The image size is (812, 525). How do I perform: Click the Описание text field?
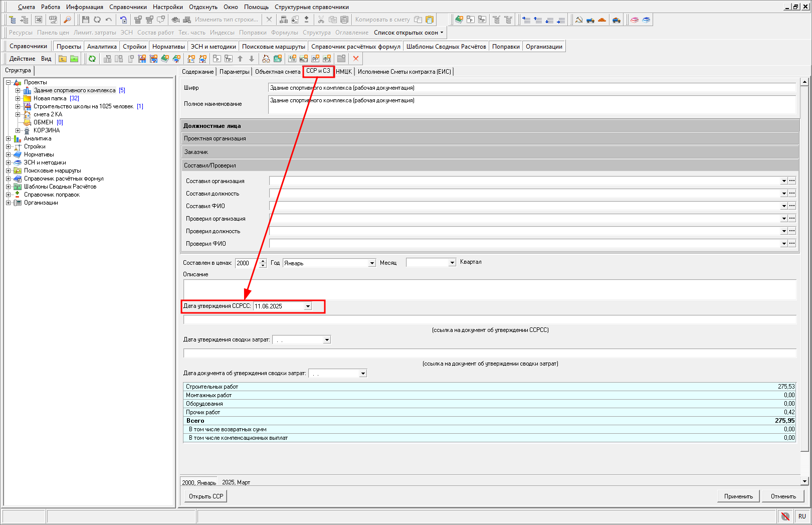(489, 289)
